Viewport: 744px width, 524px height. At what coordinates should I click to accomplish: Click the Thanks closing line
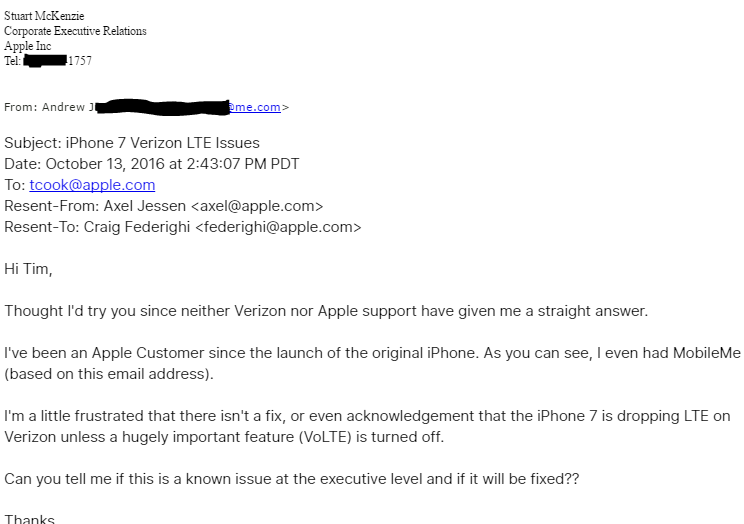point(30,518)
